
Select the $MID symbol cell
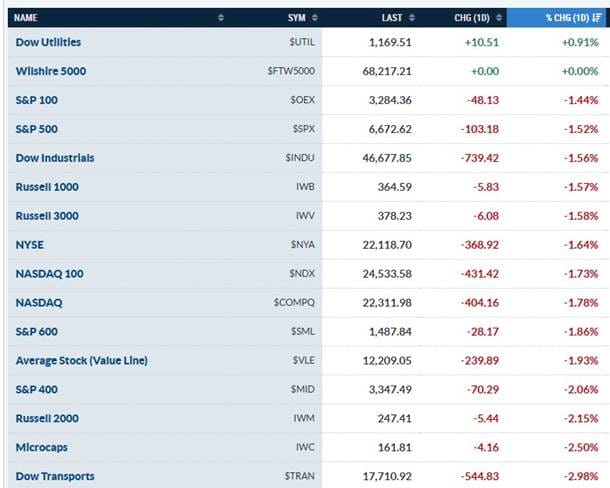(x=303, y=390)
